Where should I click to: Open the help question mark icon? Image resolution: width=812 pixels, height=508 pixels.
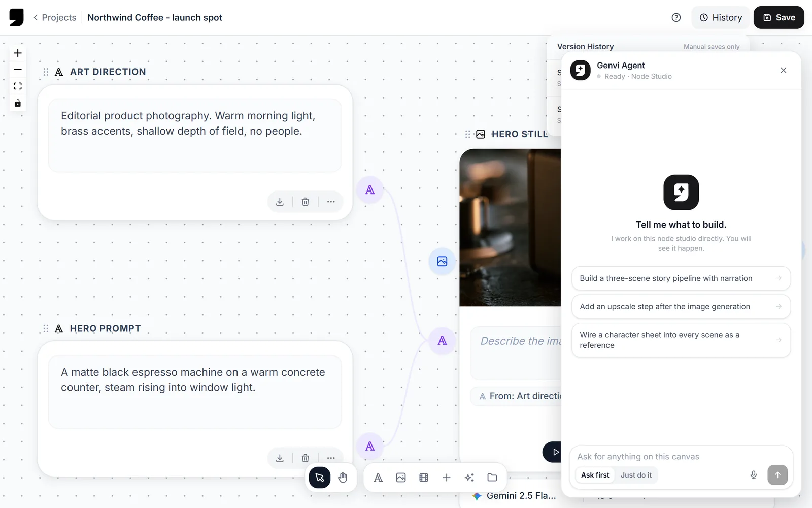[676, 18]
